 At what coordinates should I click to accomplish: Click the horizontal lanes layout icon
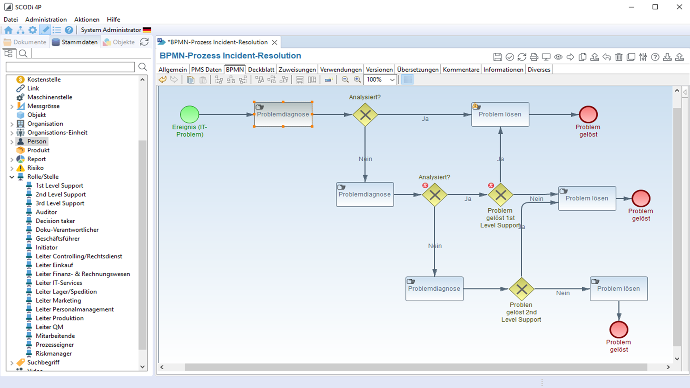pos(300,80)
